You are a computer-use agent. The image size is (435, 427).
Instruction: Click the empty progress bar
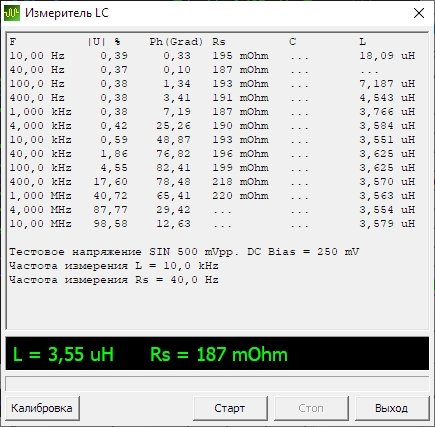[x=217, y=384]
